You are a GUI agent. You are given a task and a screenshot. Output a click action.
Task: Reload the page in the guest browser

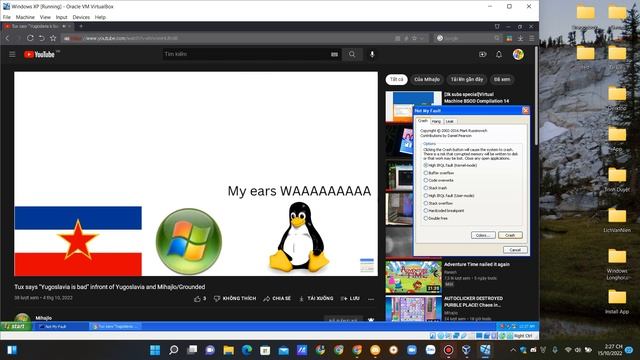30,38
